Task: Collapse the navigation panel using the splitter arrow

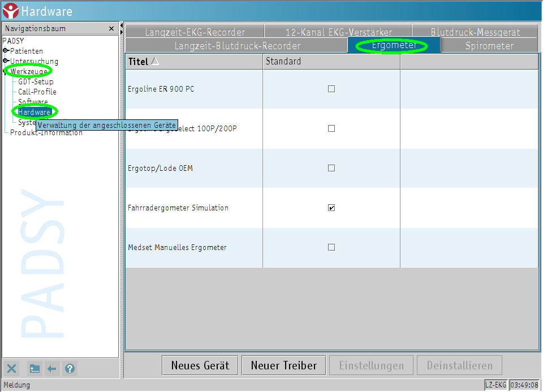Action: point(122,26)
